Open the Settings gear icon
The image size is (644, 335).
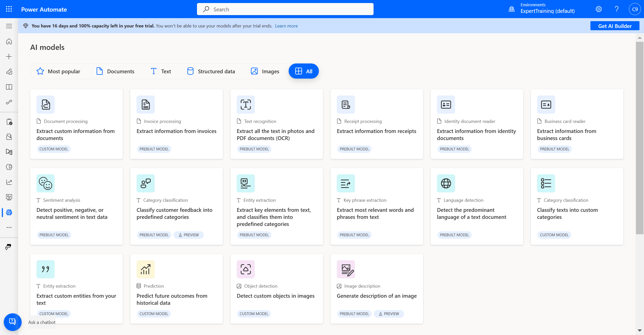(x=598, y=9)
